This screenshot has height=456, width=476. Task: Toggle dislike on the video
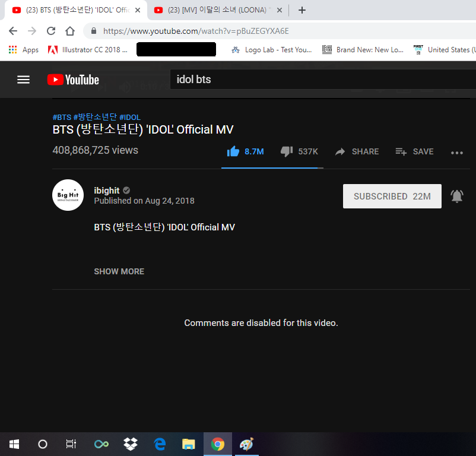[299, 151]
